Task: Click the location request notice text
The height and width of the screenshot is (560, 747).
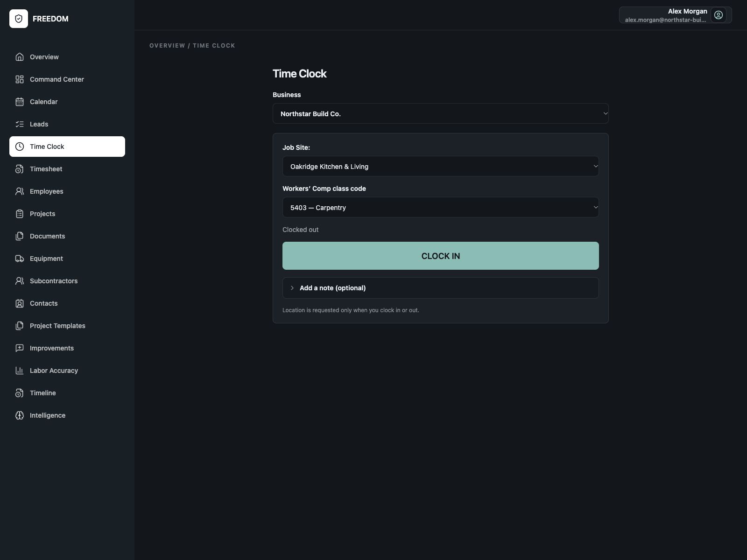Action: 351,310
